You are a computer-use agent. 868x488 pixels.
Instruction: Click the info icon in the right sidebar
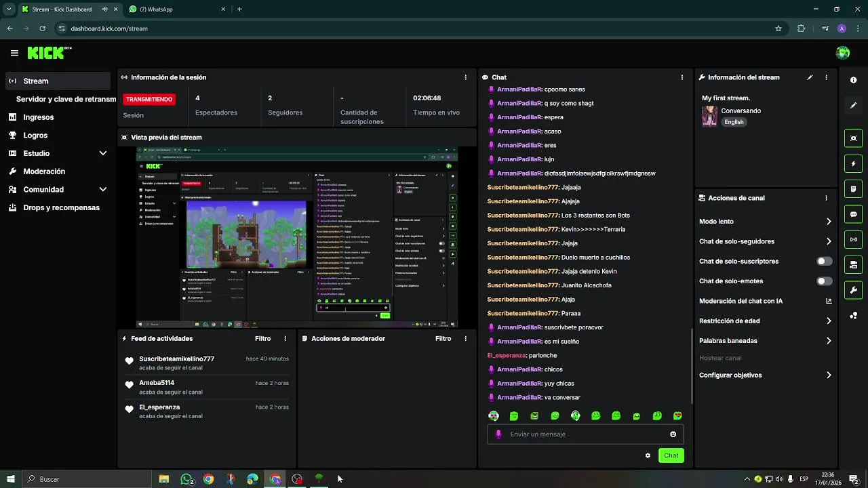(x=853, y=80)
